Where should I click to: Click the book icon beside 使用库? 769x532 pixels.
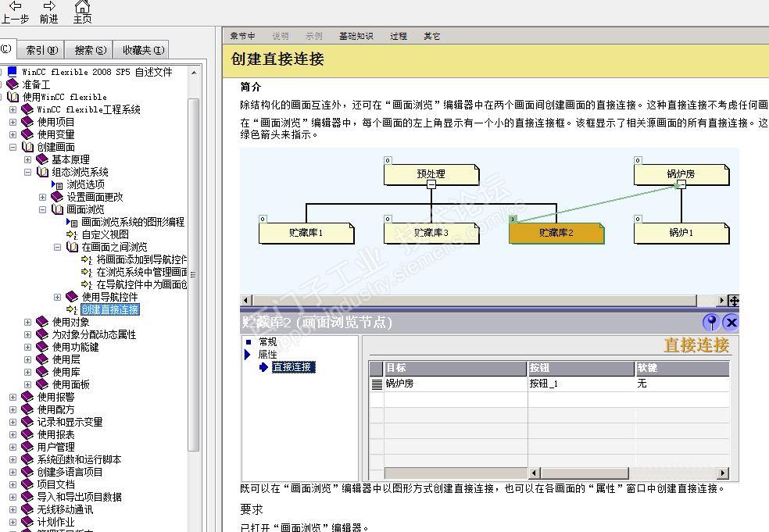click(x=43, y=372)
